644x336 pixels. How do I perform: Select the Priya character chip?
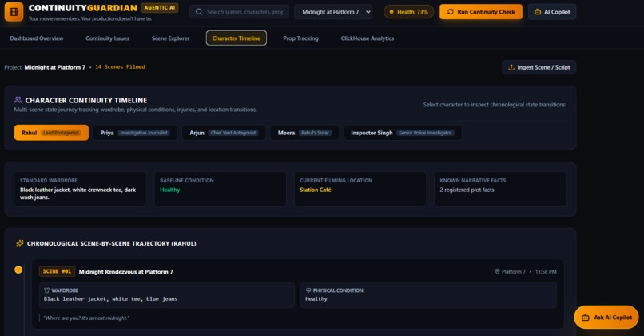pyautogui.click(x=135, y=133)
